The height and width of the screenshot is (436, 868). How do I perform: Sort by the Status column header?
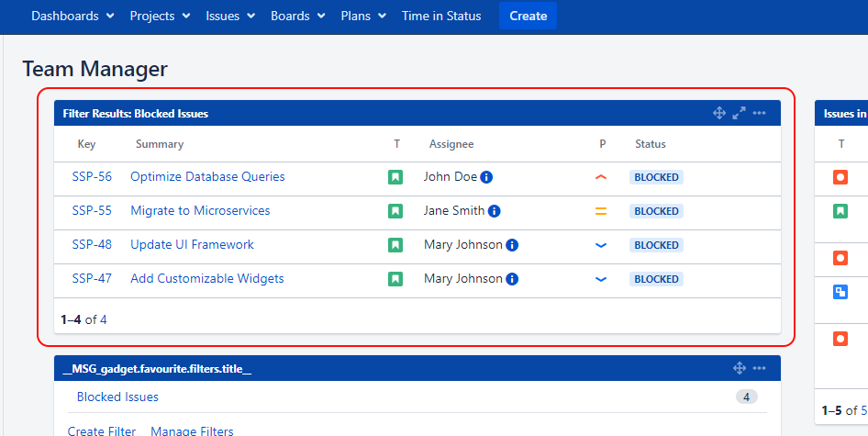[651, 144]
